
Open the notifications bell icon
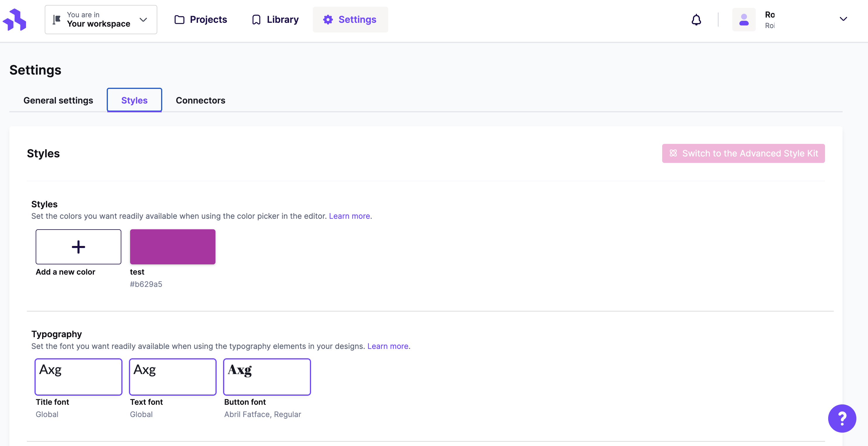(696, 20)
